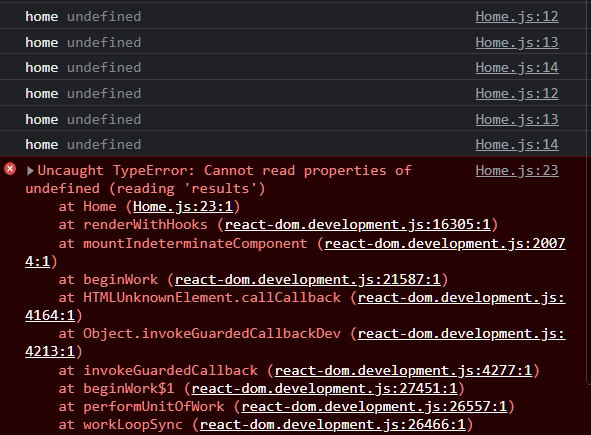Open mountIndeterminateComponent source link

click(445, 243)
